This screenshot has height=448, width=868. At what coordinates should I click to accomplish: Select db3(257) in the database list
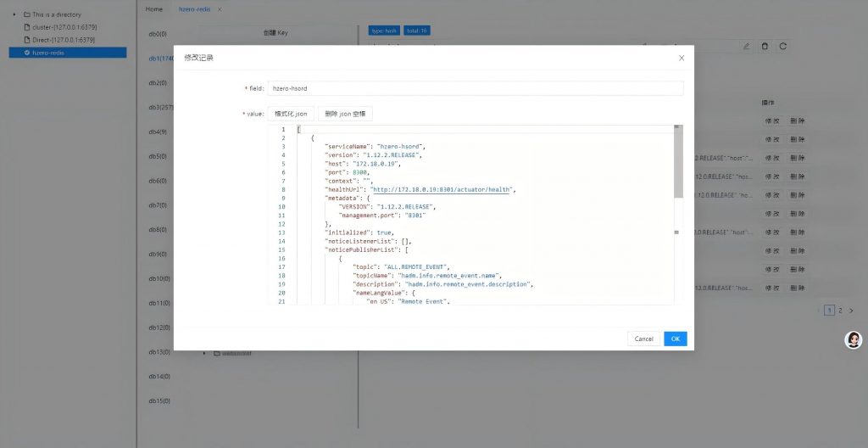pyautogui.click(x=159, y=108)
